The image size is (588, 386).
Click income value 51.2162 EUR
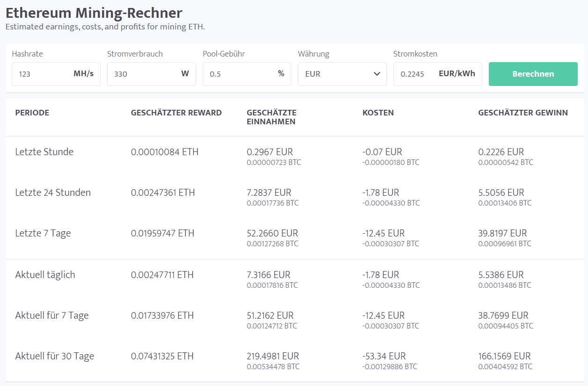click(270, 315)
